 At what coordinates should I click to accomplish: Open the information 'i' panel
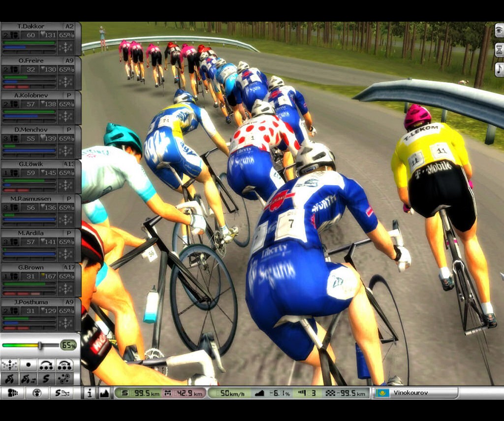[x=90, y=393]
